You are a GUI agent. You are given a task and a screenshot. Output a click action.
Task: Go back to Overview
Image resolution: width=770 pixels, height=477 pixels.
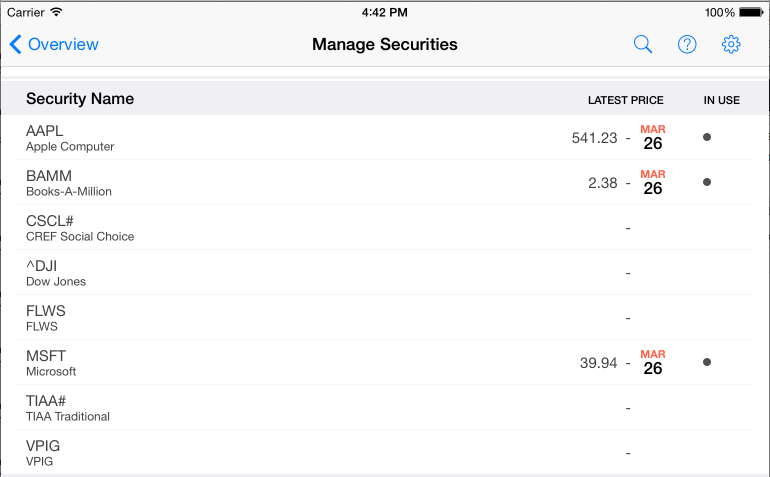coord(54,44)
